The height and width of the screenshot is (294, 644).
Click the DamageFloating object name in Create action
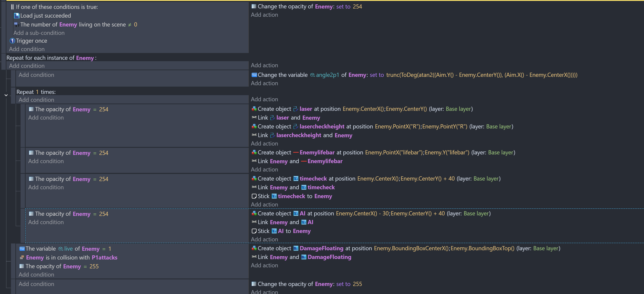pos(321,249)
